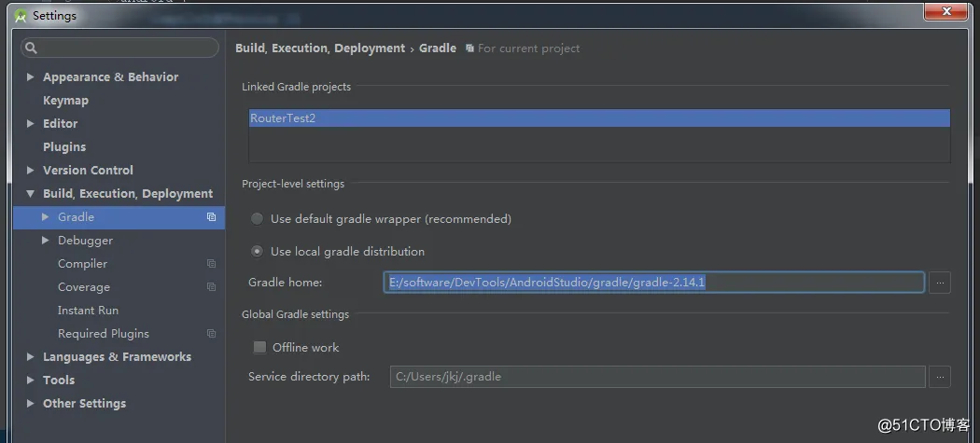The image size is (980, 443).
Task: Enable the Offline work checkbox
Action: 259,348
